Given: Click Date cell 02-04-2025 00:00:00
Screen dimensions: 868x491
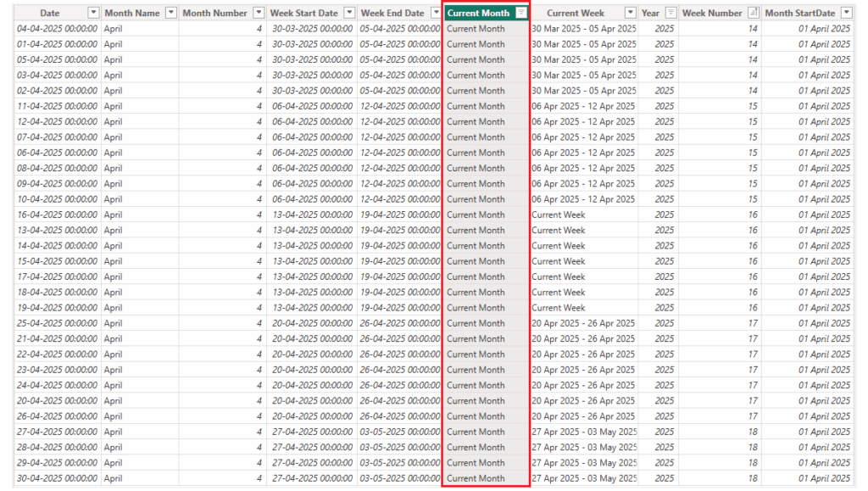Looking at the screenshot, I should pyautogui.click(x=57, y=90).
